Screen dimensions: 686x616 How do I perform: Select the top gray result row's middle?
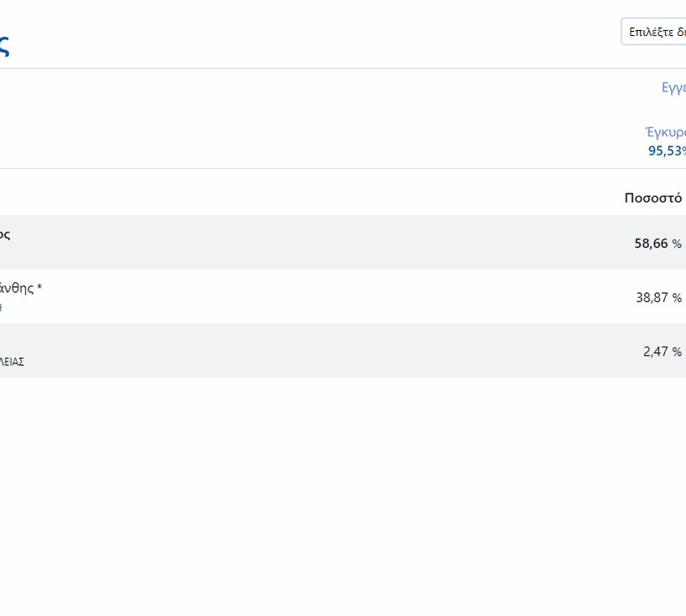tap(335, 243)
